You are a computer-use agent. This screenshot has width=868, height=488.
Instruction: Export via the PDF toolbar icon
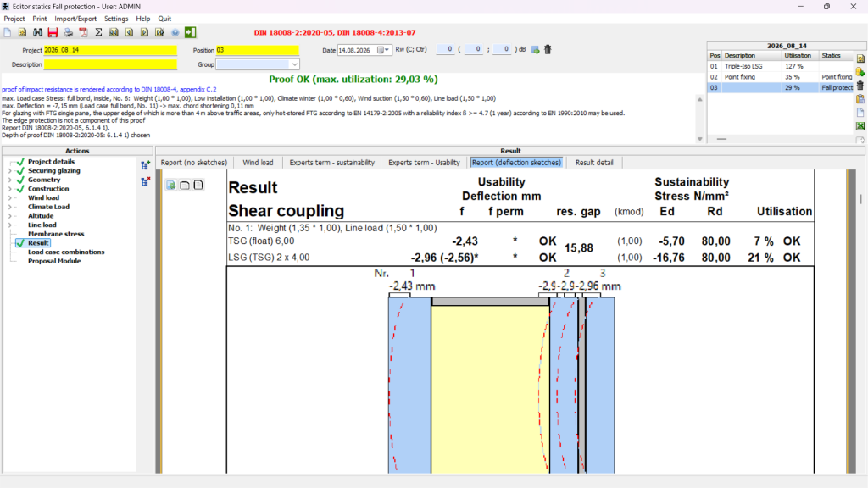[83, 33]
